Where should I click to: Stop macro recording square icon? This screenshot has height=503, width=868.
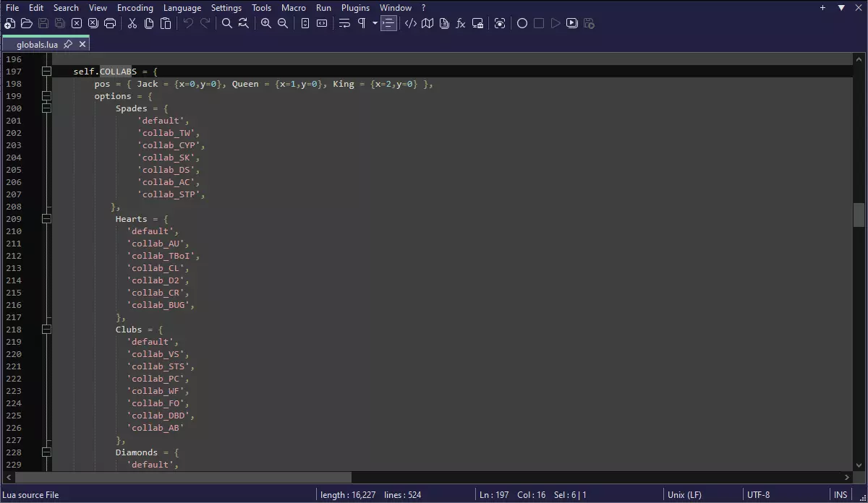coord(539,23)
